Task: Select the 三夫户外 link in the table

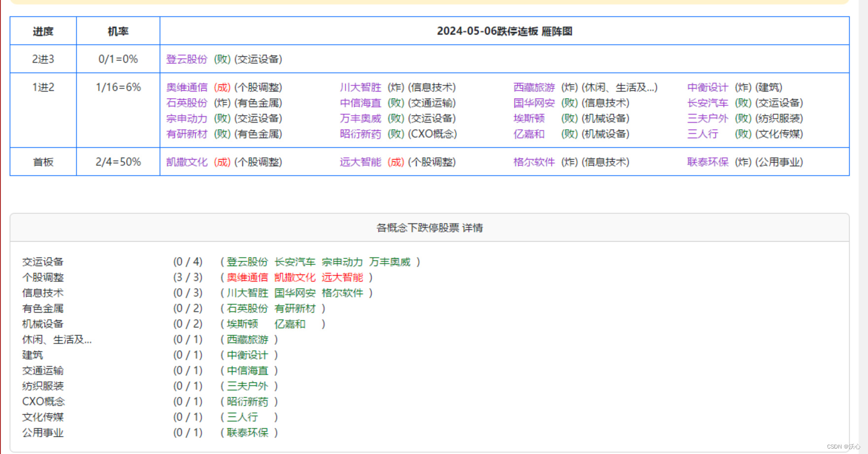Action: coord(708,118)
